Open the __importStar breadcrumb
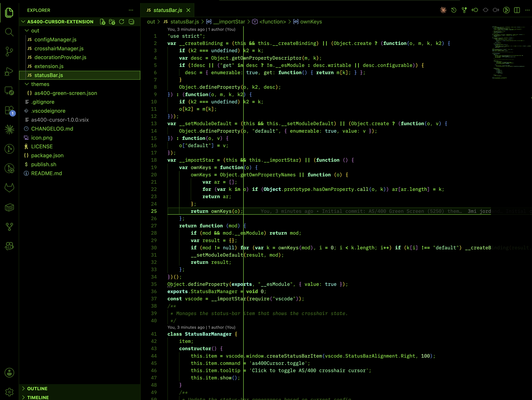Screen dimensions: 532x400 click(x=226, y=22)
